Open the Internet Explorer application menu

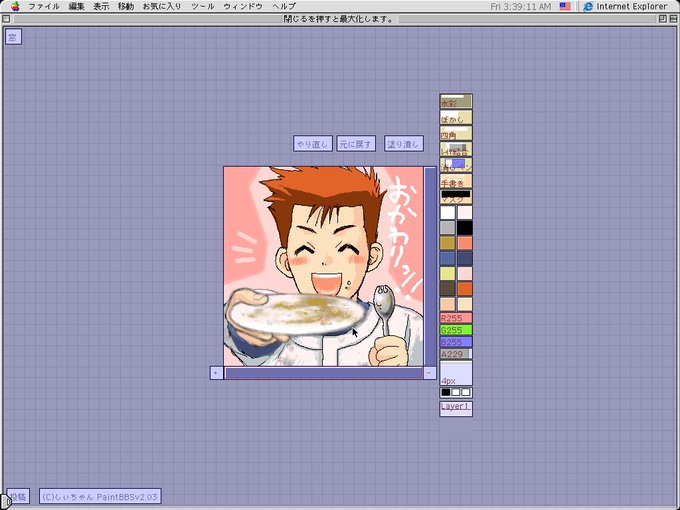pyautogui.click(x=625, y=6)
